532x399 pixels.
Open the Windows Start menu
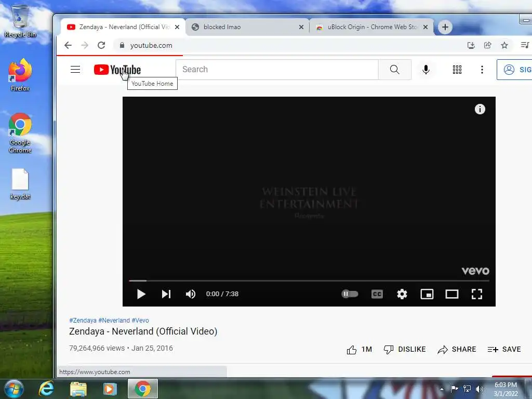click(x=14, y=389)
